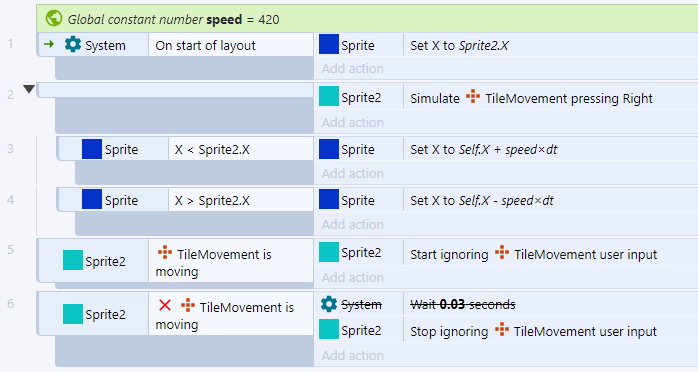Click Add action under event 6
This screenshot has height=372, width=698.
353,356
